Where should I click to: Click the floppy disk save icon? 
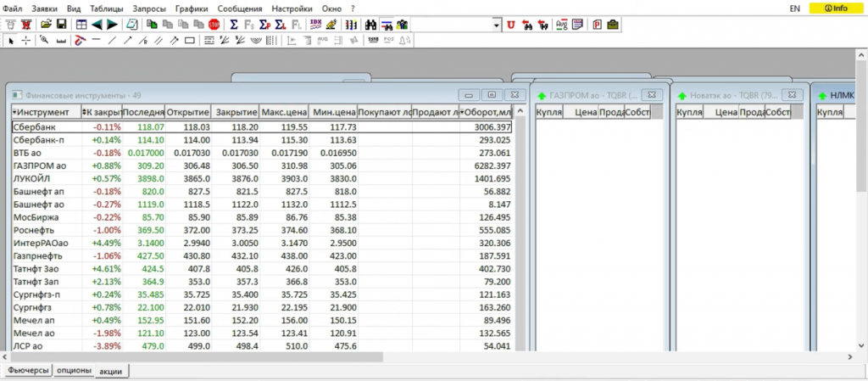point(61,25)
